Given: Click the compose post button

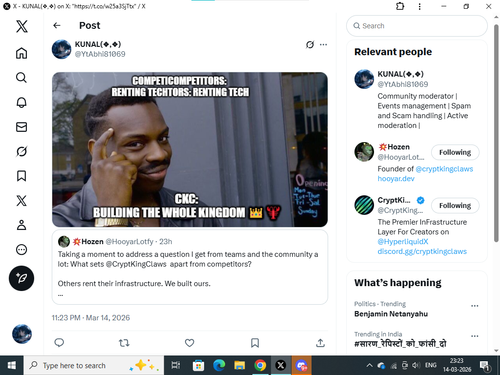Looking at the screenshot, I should tap(21, 278).
